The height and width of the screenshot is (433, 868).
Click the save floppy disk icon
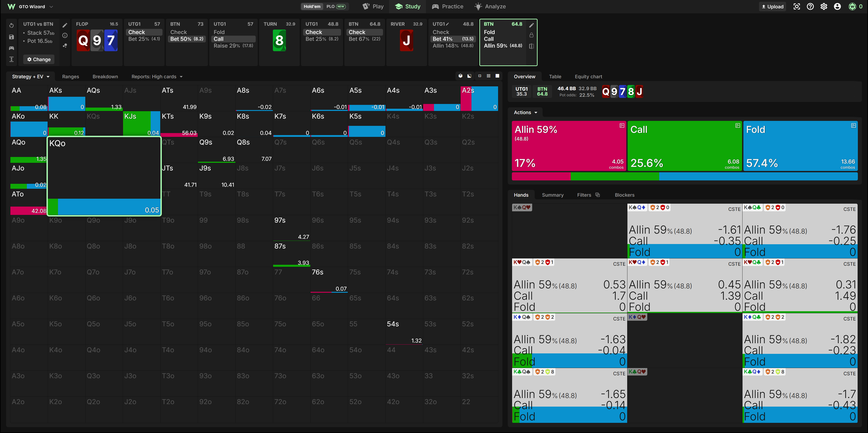pyautogui.click(x=12, y=37)
